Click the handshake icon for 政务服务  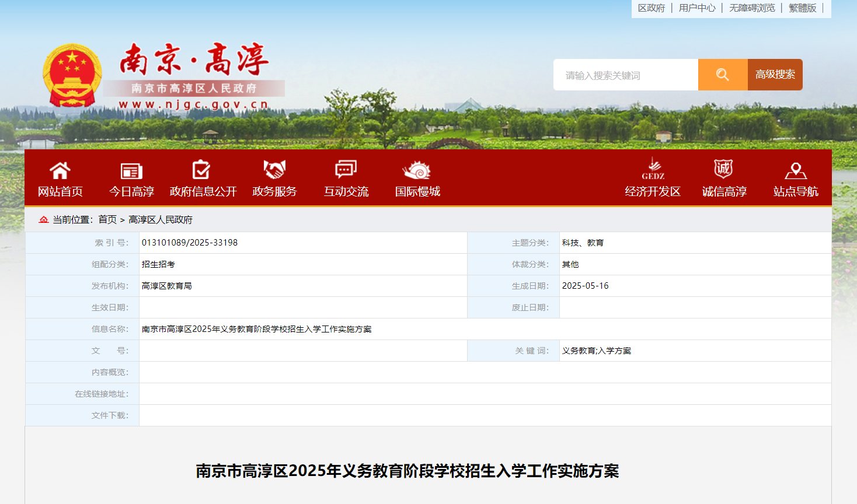pos(274,170)
